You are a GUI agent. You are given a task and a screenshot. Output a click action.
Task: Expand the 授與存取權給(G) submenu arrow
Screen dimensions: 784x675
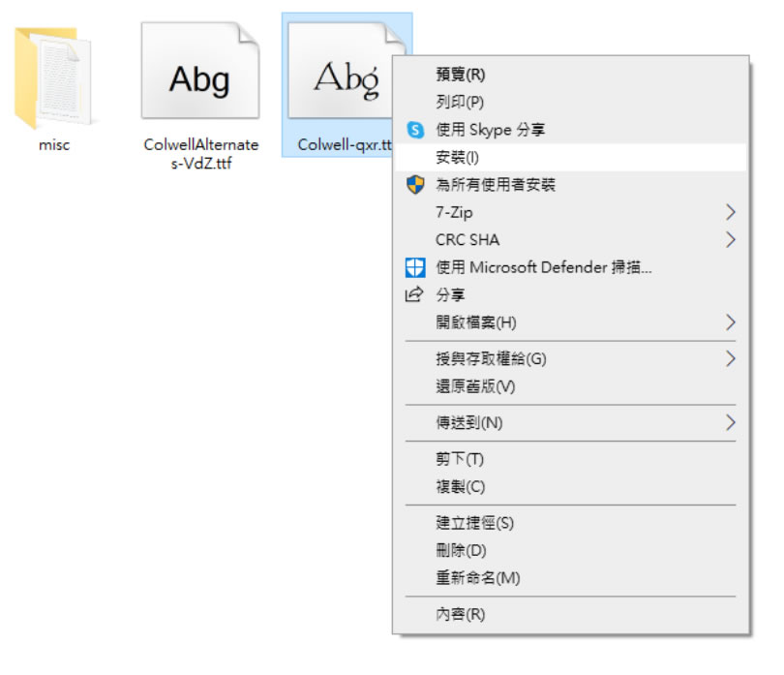[731, 358]
